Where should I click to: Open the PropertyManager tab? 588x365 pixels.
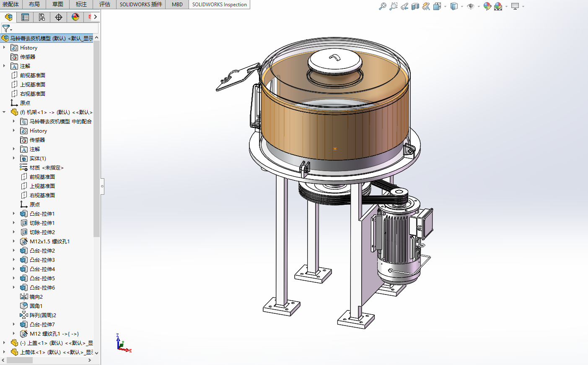(x=25, y=17)
